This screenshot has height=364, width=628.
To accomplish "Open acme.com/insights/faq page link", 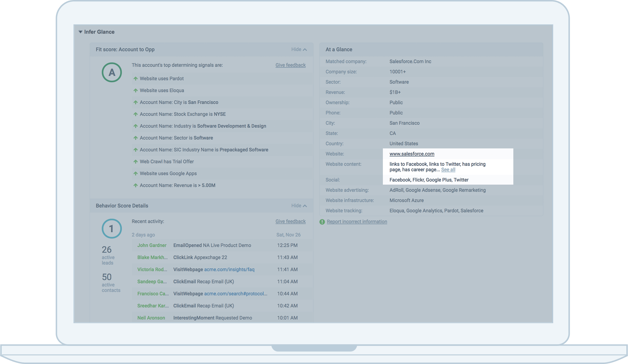I will click(x=229, y=270).
